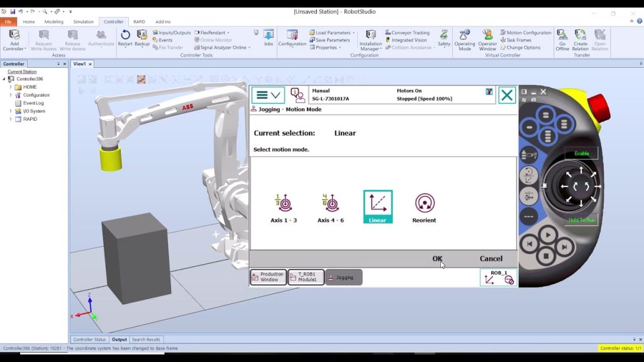Expand the HOME tree node
Viewport: 644px width, 362px height.
[x=11, y=87]
